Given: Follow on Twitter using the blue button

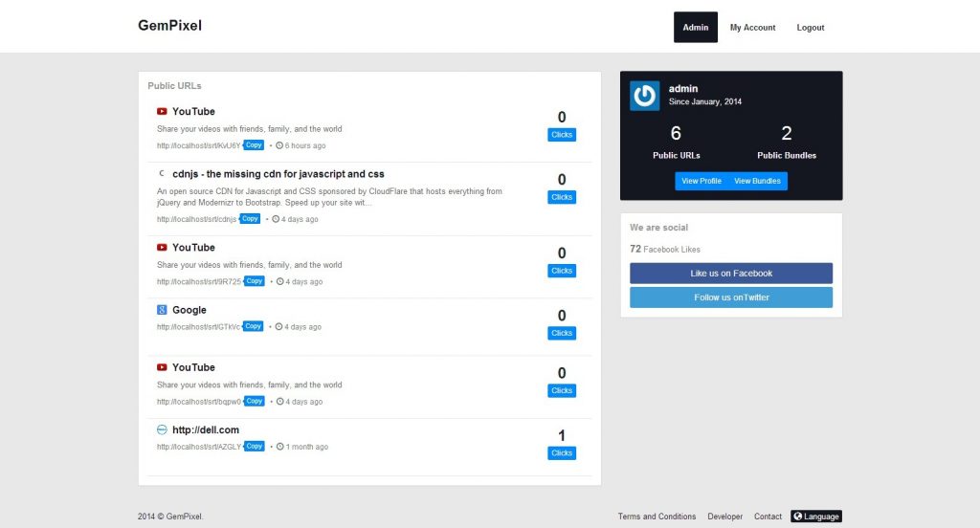Looking at the screenshot, I should click(x=730, y=297).
